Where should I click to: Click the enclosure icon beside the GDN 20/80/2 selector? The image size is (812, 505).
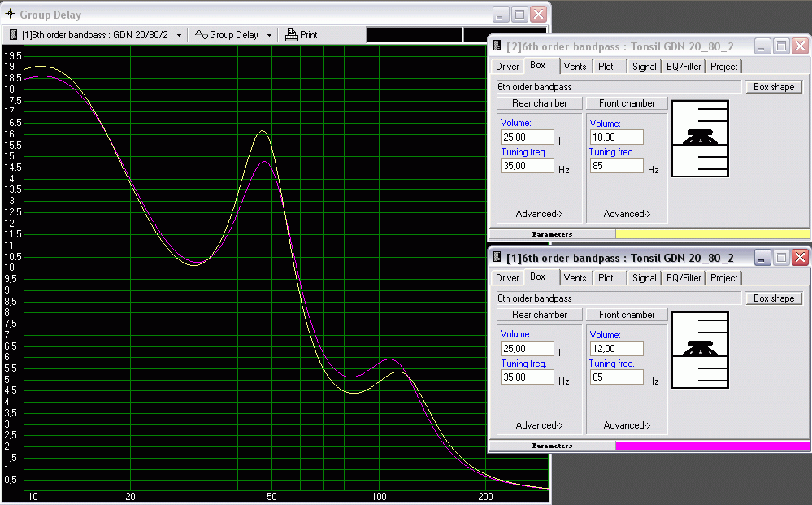tap(14, 35)
